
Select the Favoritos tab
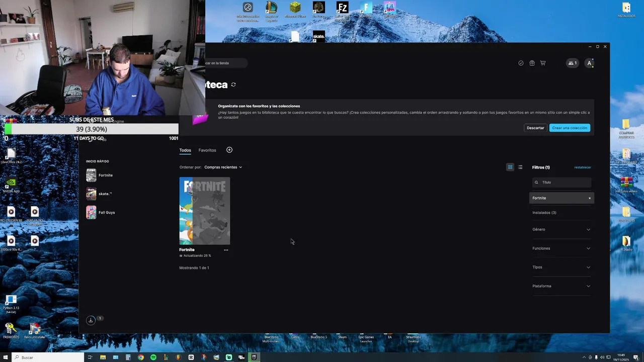(x=207, y=150)
